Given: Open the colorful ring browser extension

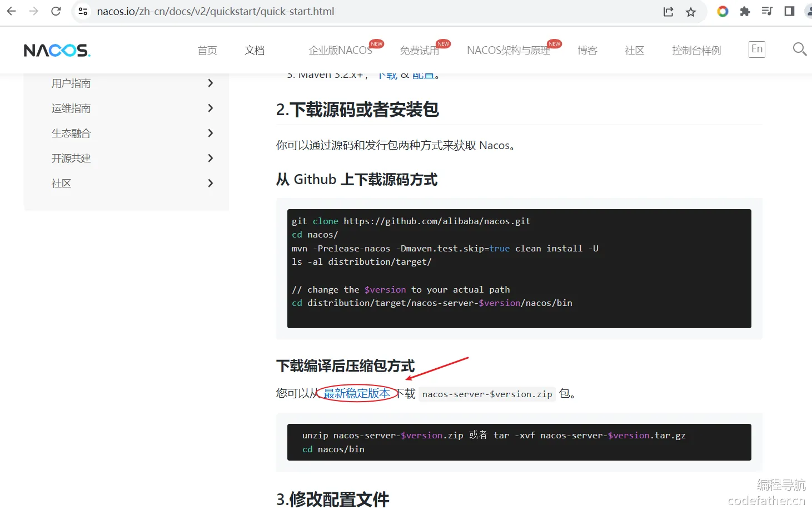Looking at the screenshot, I should point(723,11).
